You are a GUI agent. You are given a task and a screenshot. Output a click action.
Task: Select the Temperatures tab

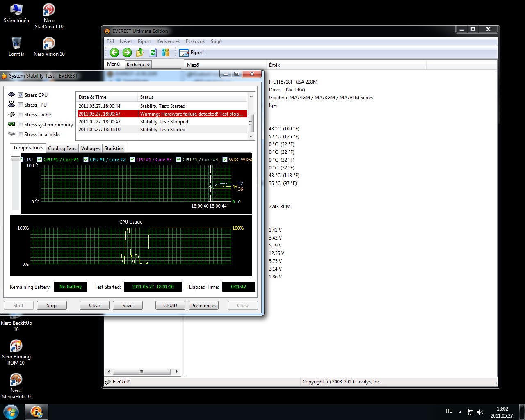click(x=28, y=148)
